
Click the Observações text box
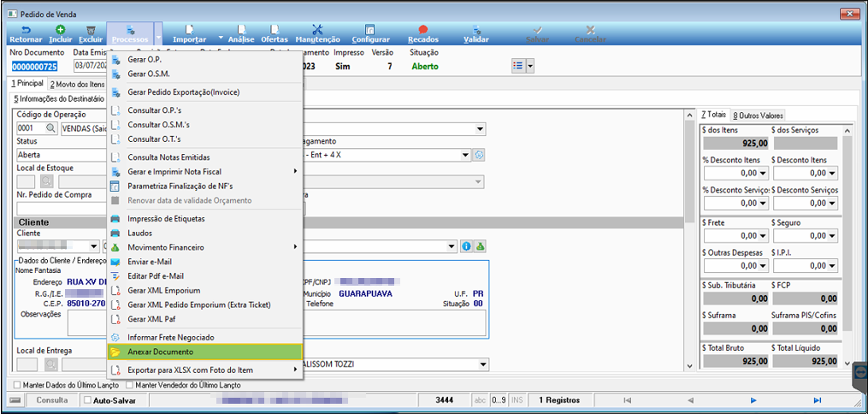pyautogui.click(x=277, y=322)
